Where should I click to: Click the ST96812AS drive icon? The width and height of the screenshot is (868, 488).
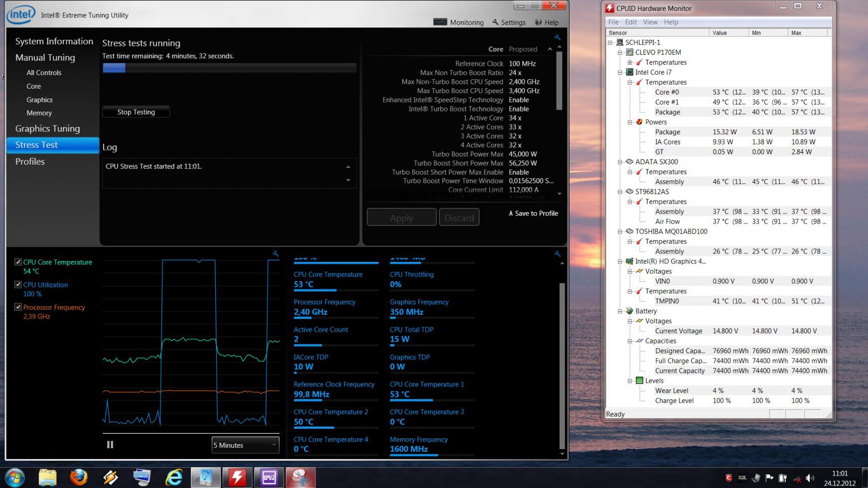[x=630, y=192]
